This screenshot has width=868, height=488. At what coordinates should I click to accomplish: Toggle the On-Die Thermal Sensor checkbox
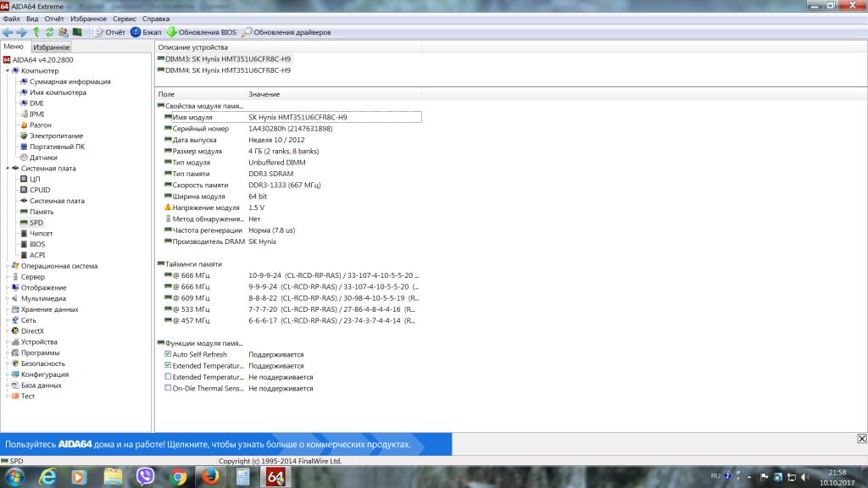tap(168, 388)
